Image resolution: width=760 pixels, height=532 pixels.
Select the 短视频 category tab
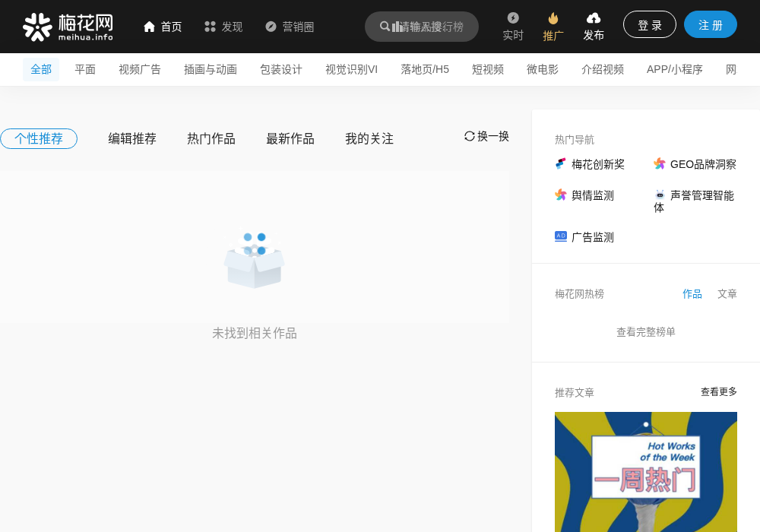coord(488,69)
